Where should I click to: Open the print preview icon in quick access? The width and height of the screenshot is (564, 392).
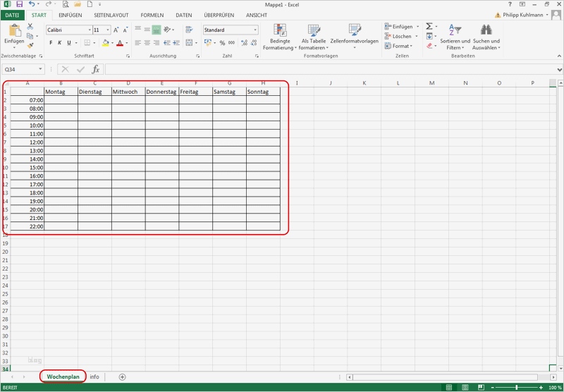point(66,4)
